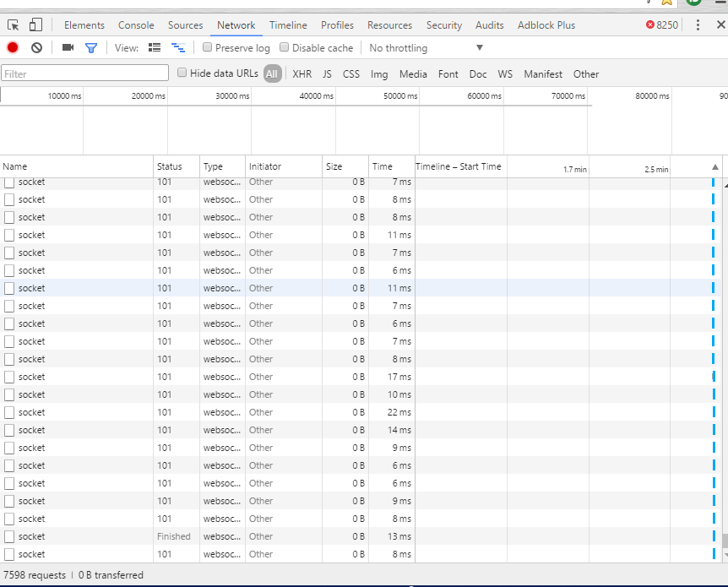Clear the network log

pos(36,47)
